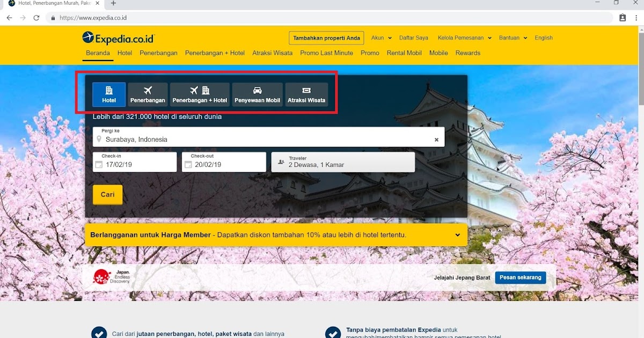Click the Cari search button
Image resolution: width=644 pixels, height=338 pixels.
pos(107,194)
